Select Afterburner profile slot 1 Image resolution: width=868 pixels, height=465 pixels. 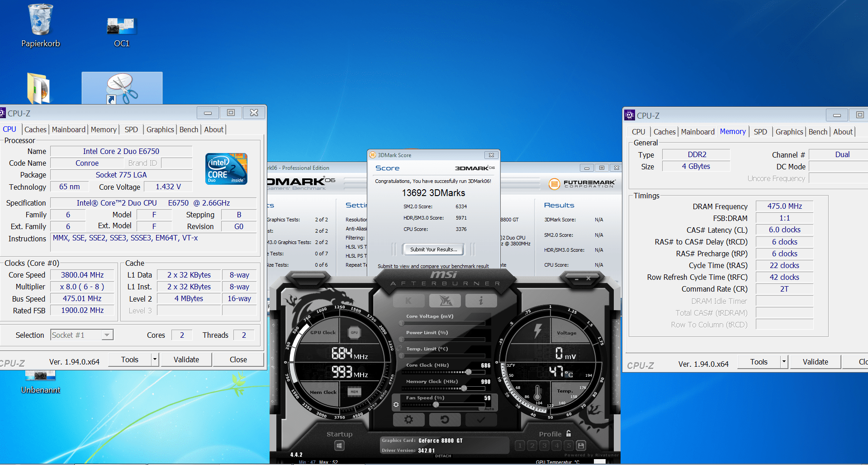pos(520,446)
